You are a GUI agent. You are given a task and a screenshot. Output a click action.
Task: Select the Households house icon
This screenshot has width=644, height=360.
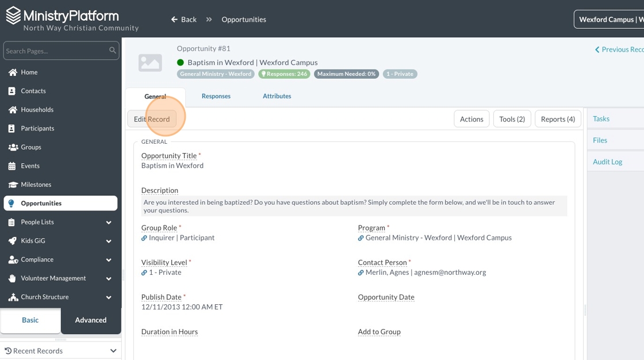pos(12,110)
